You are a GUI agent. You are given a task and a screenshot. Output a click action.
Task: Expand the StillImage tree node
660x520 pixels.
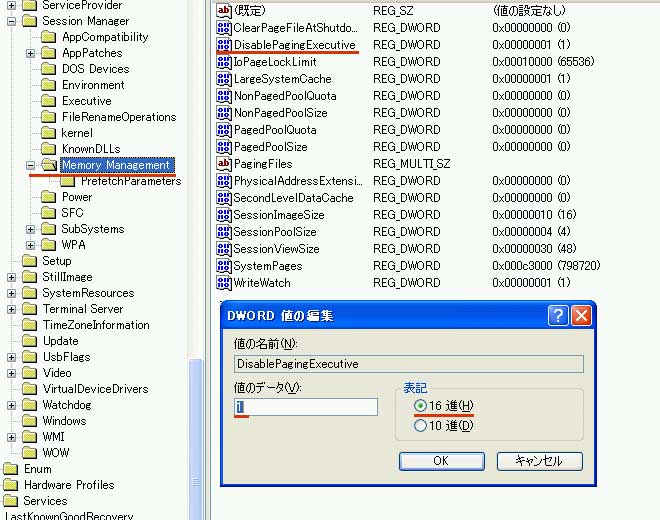(x=11, y=277)
